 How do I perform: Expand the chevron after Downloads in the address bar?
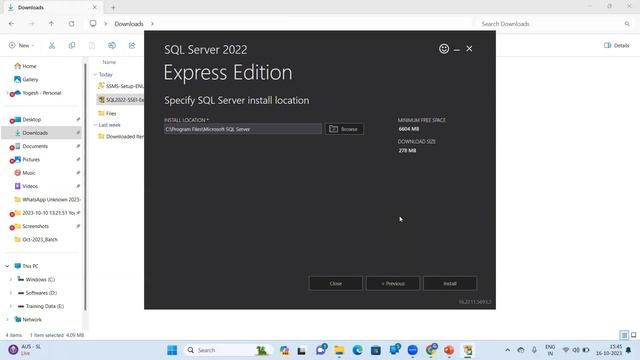pos(152,24)
